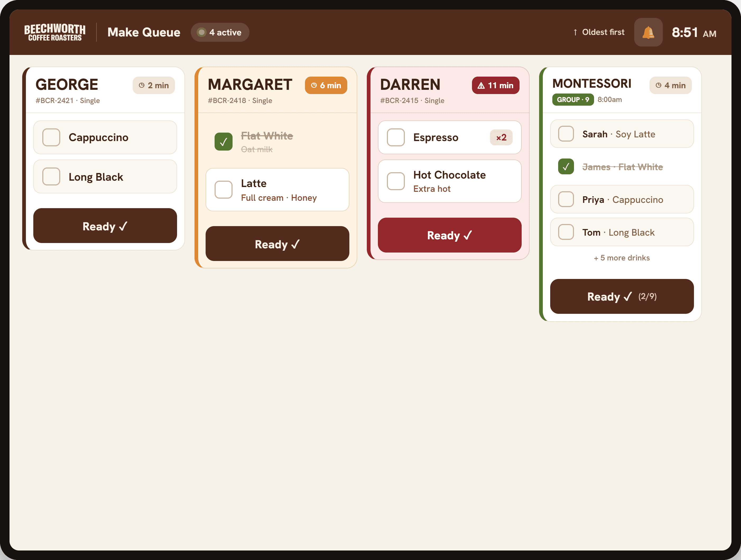Click order number #BCR-2415
Image resolution: width=741 pixels, height=560 pixels.
click(399, 100)
